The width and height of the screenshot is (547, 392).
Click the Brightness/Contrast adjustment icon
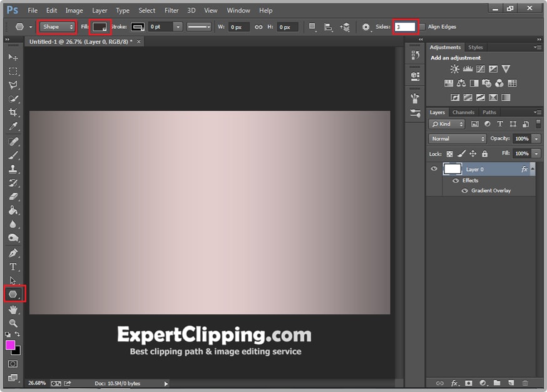(455, 69)
